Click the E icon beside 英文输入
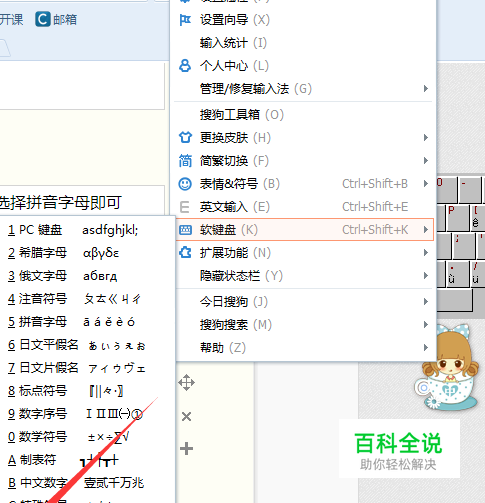The image size is (485, 503). click(x=185, y=207)
